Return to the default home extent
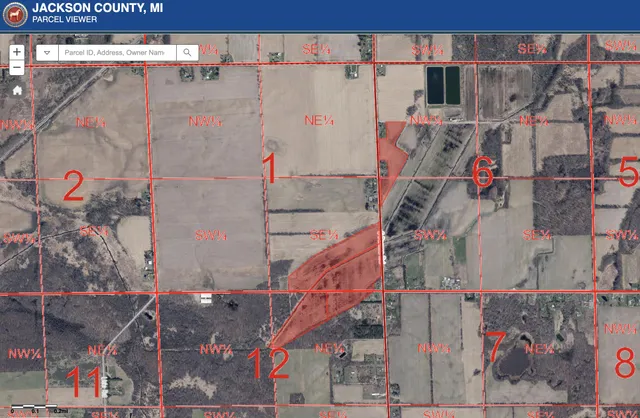Viewport: 640px width, 418px height. (x=17, y=89)
